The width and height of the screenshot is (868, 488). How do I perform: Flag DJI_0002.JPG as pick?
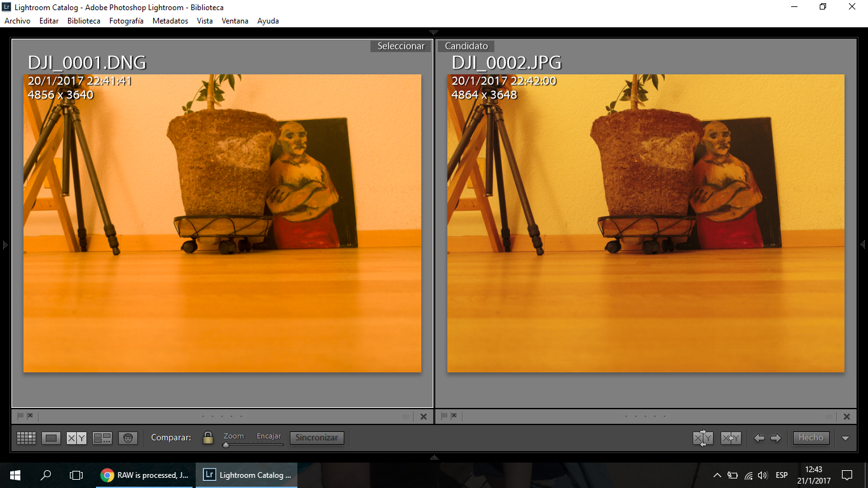coord(444,416)
